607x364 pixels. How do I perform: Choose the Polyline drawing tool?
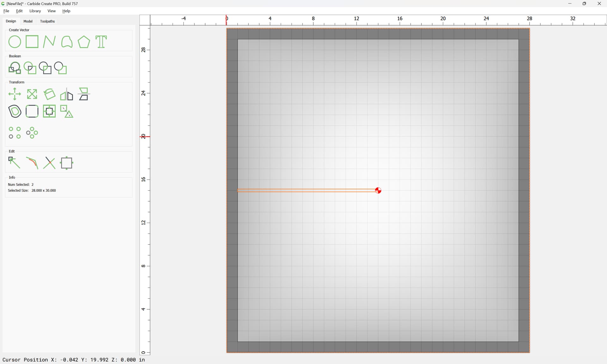(49, 42)
